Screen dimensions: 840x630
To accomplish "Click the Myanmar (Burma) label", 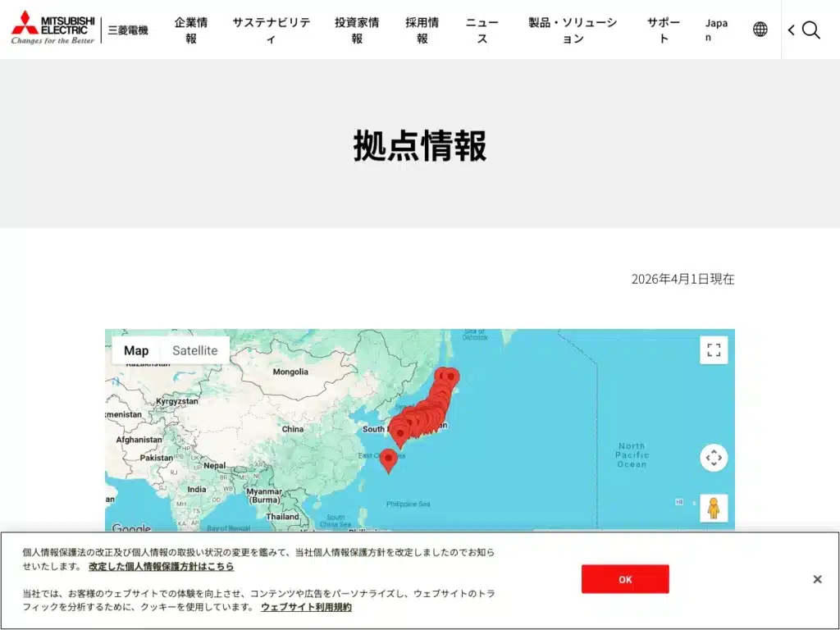I will (264, 495).
